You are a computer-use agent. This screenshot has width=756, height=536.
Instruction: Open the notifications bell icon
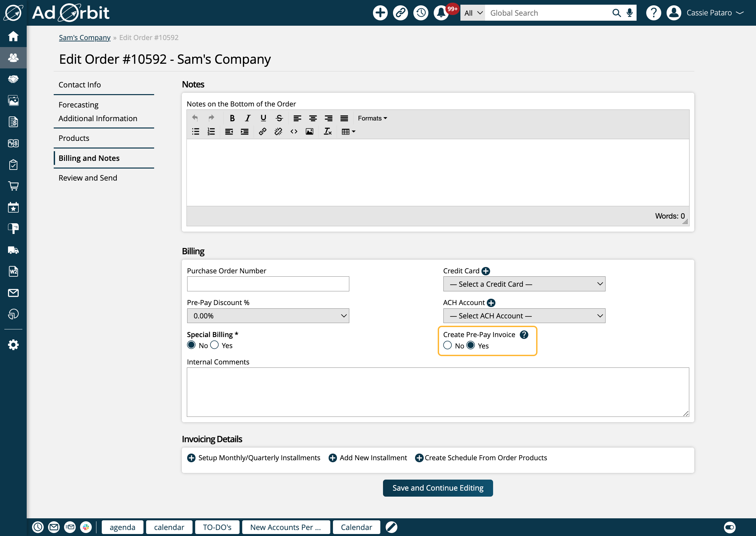[x=441, y=13]
